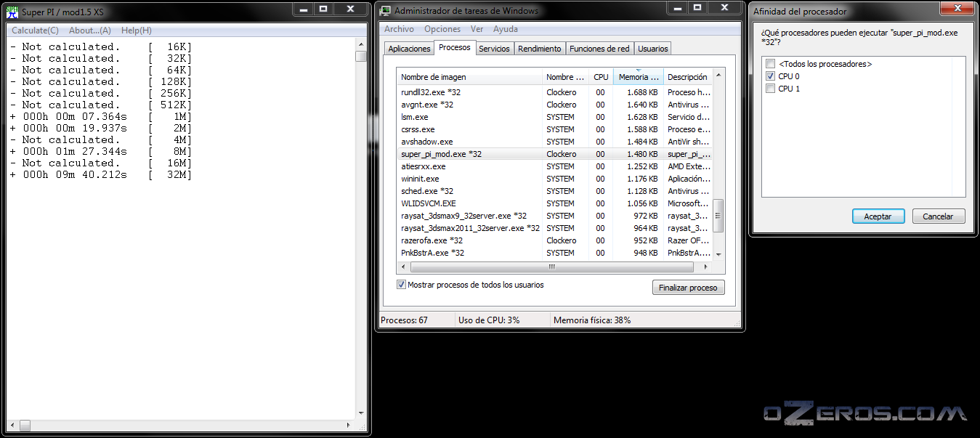This screenshot has height=438, width=980.
Task: Click the Uso de CPU: 3% status entry
Action: point(489,320)
